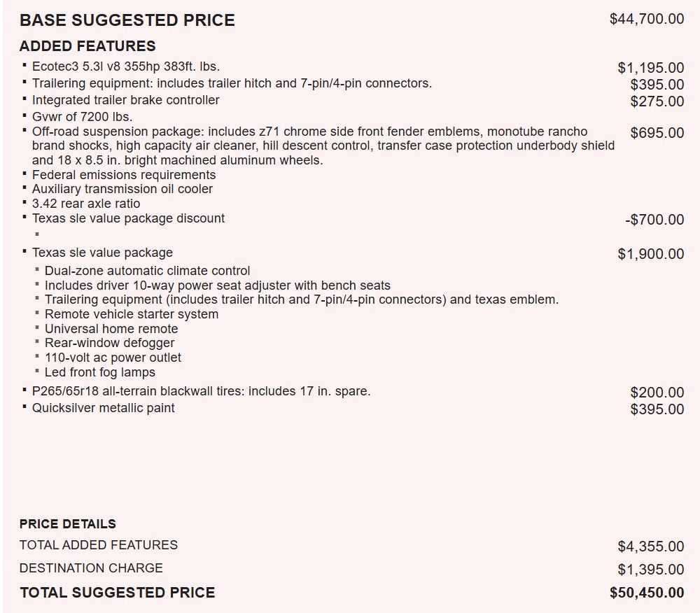
Task: Click the -$700.00 discount amount
Action: pyautogui.click(x=654, y=220)
